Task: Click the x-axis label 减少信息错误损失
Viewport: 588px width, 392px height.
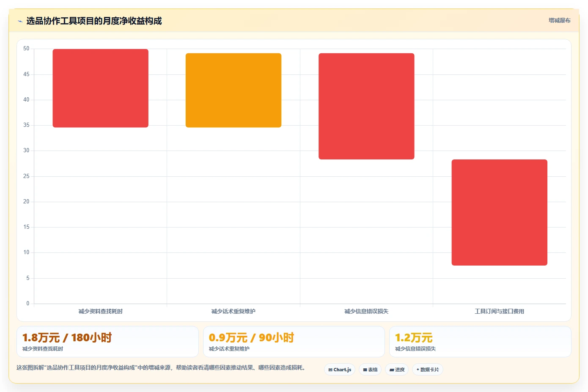Action: 366,311
